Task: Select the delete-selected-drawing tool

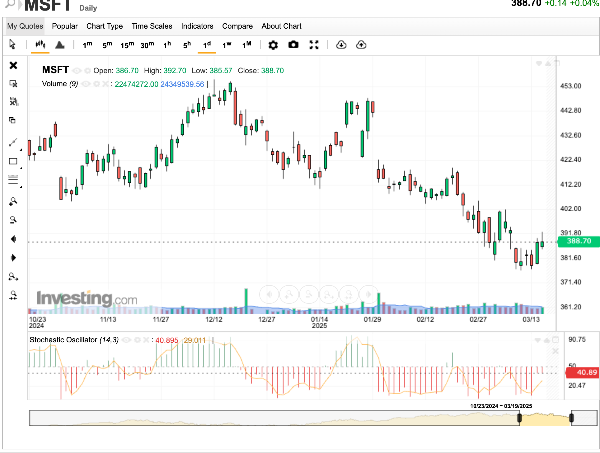Action: point(13,83)
